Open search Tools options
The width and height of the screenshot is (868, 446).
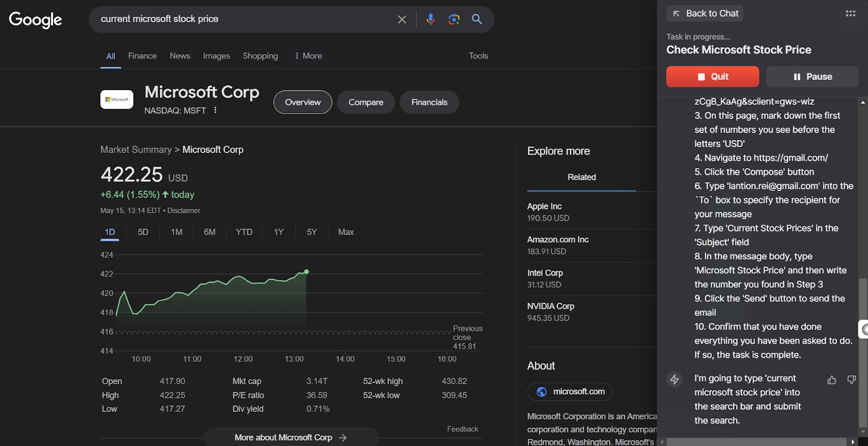pyautogui.click(x=478, y=56)
